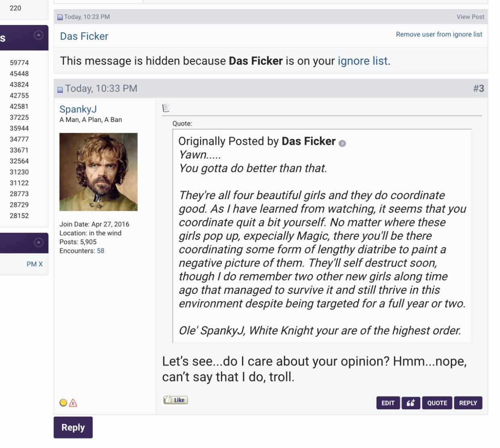This screenshot has width=500, height=448.
Task: Click the post icon above the quote
Action: click(x=166, y=108)
